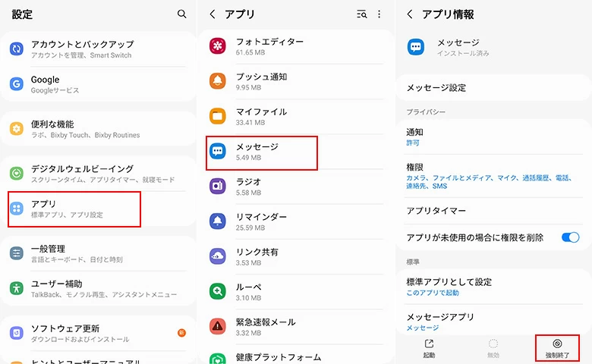The image size is (592, 364).
Task: Open メッセージアプリ row
Action: pyautogui.click(x=493, y=322)
